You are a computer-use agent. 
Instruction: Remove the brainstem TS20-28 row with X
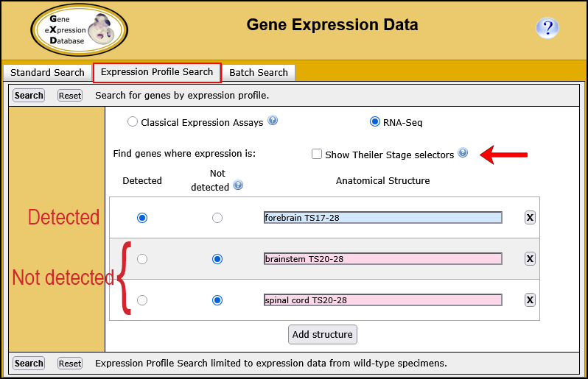pyautogui.click(x=530, y=258)
